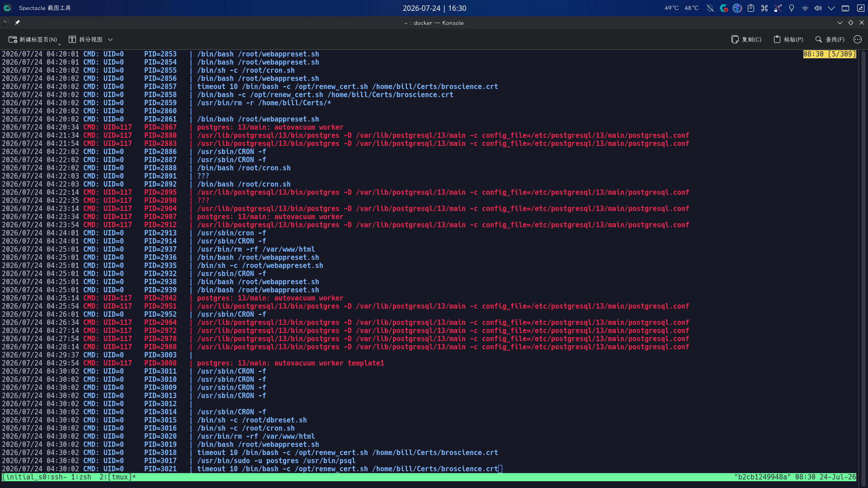Click the keyboard command symbol tray icon

tap(764, 8)
